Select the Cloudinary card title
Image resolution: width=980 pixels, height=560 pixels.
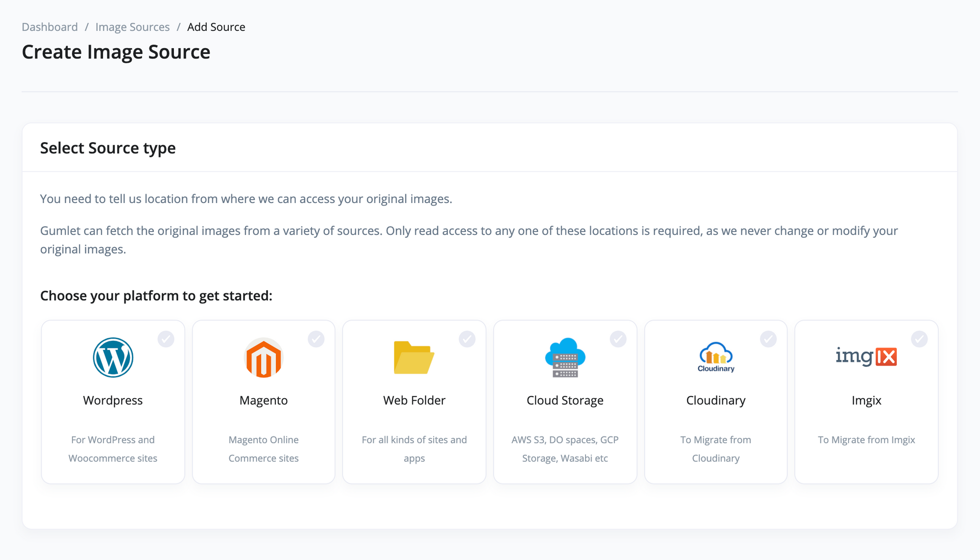(x=716, y=400)
